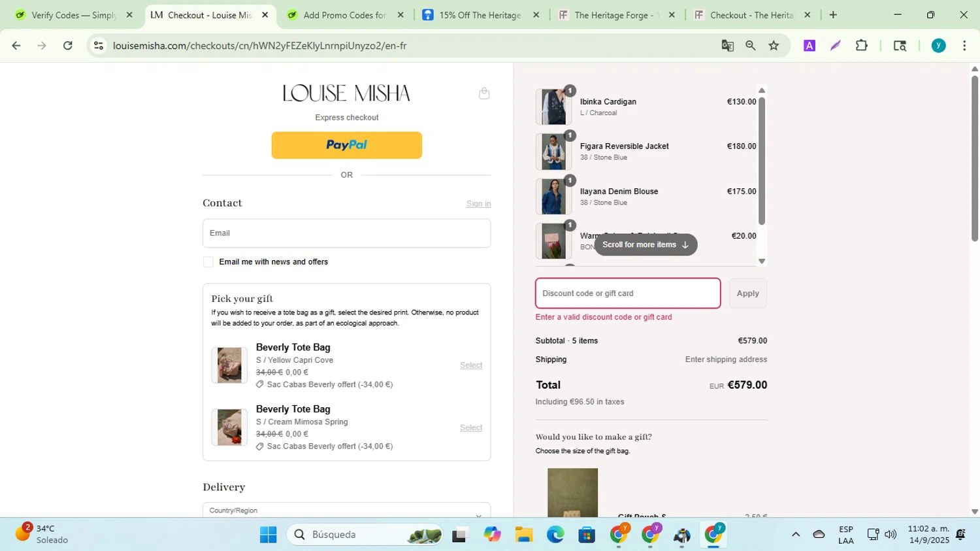
Task: Open volume control in system tray
Action: [x=890, y=535]
